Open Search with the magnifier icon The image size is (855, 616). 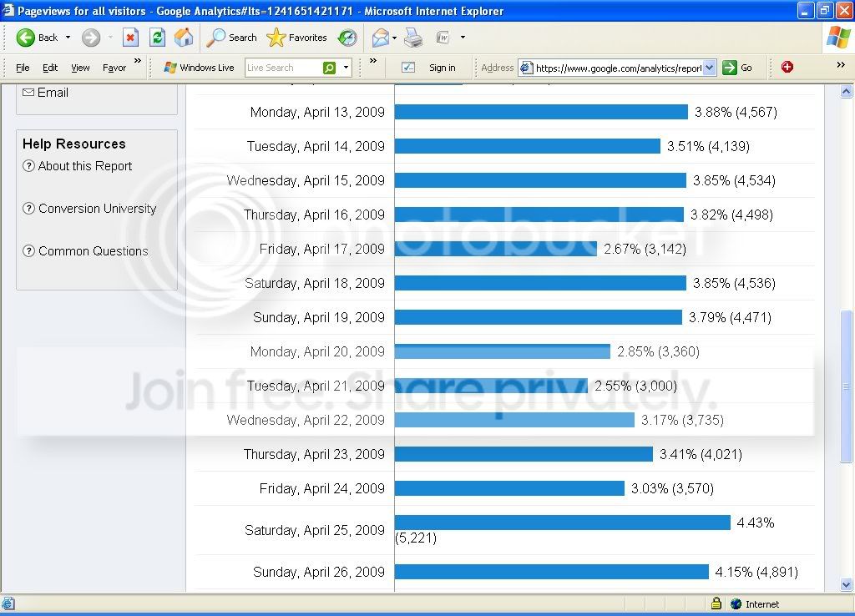(216, 38)
